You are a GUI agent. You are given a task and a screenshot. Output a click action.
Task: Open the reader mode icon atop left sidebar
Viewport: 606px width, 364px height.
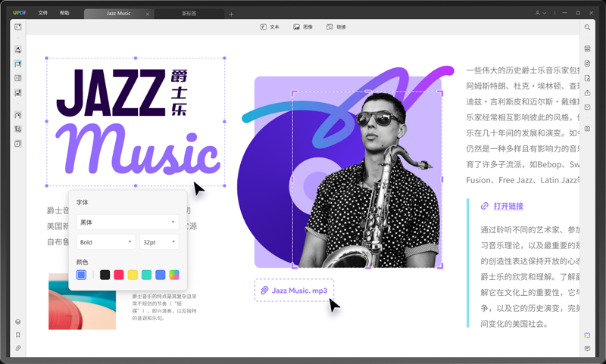coord(17,27)
